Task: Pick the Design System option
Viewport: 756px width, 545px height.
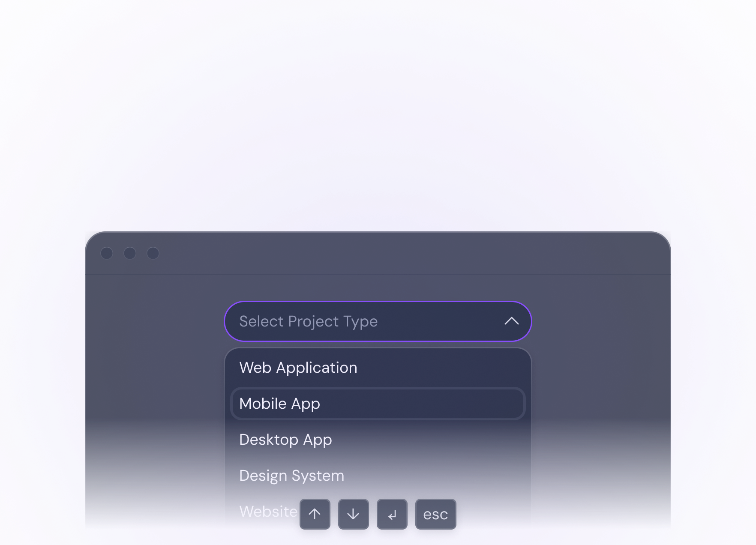Action: pyautogui.click(x=291, y=475)
